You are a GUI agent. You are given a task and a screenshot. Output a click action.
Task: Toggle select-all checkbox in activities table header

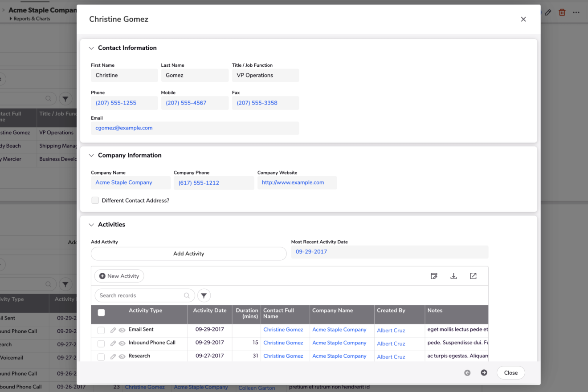pyautogui.click(x=101, y=313)
